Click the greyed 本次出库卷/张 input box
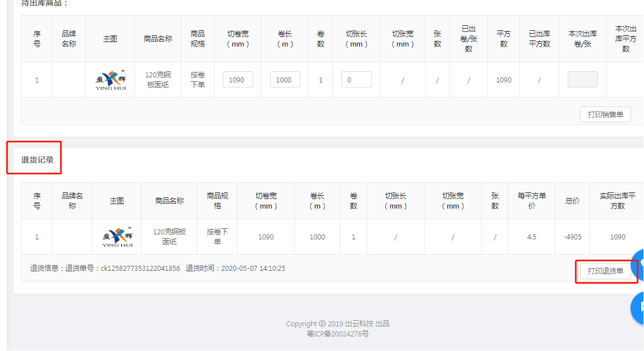644x351 pixels. click(582, 80)
